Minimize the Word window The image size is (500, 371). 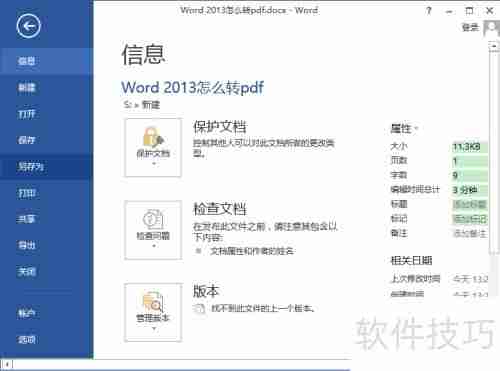[449, 11]
